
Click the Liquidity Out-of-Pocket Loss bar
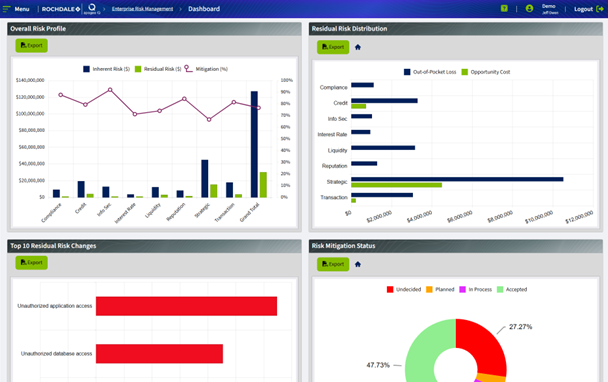click(x=383, y=148)
